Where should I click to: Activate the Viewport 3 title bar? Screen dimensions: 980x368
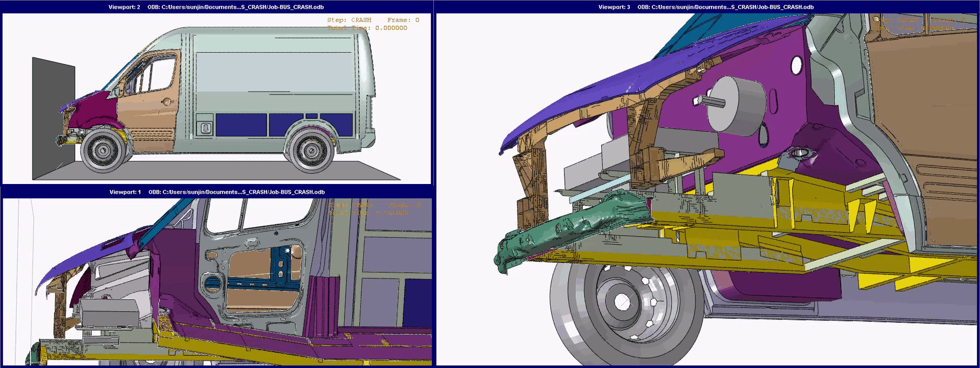pos(706,7)
